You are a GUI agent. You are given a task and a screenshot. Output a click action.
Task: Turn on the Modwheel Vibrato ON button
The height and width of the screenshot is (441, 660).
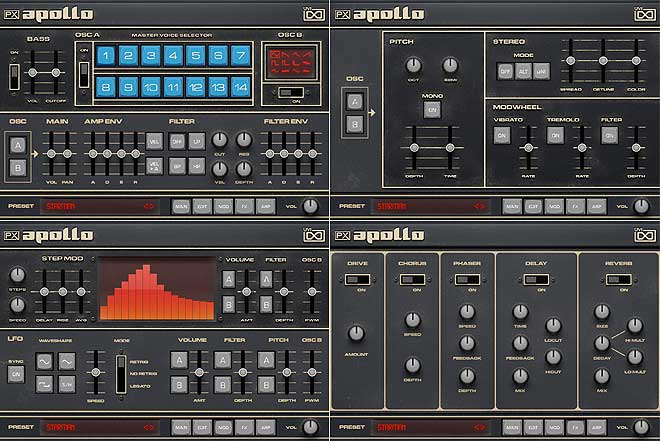tap(502, 136)
